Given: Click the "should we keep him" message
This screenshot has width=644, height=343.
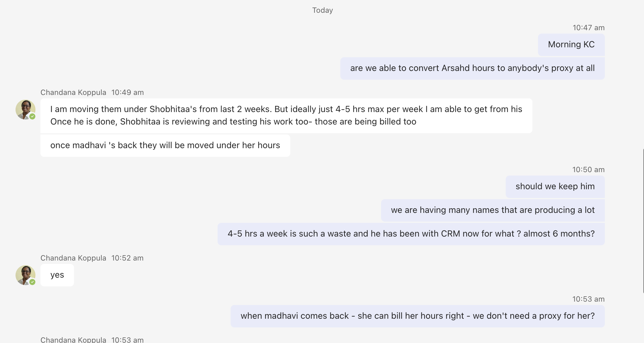Looking at the screenshot, I should [555, 186].
